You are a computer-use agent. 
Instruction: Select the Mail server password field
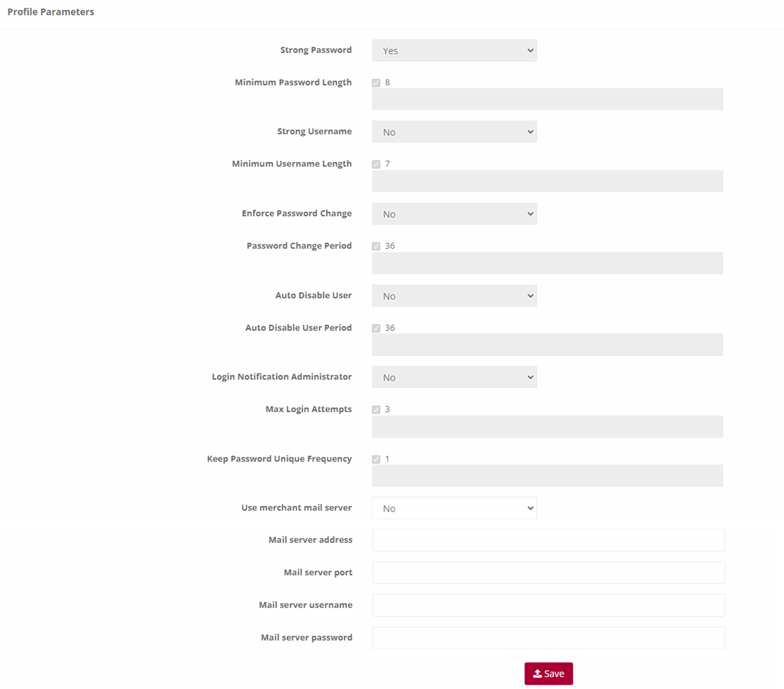click(x=548, y=638)
